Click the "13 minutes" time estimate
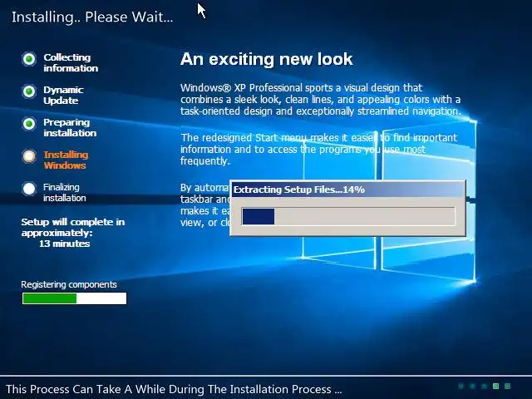 pyautogui.click(x=65, y=244)
